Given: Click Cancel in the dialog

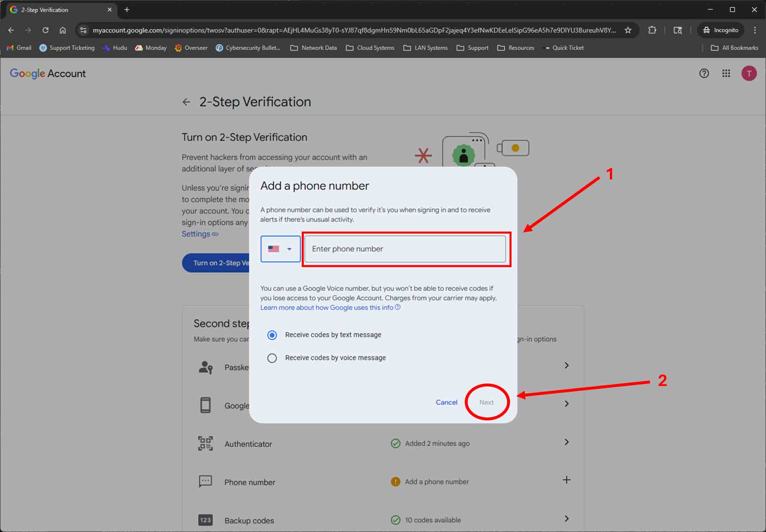Looking at the screenshot, I should [446, 402].
